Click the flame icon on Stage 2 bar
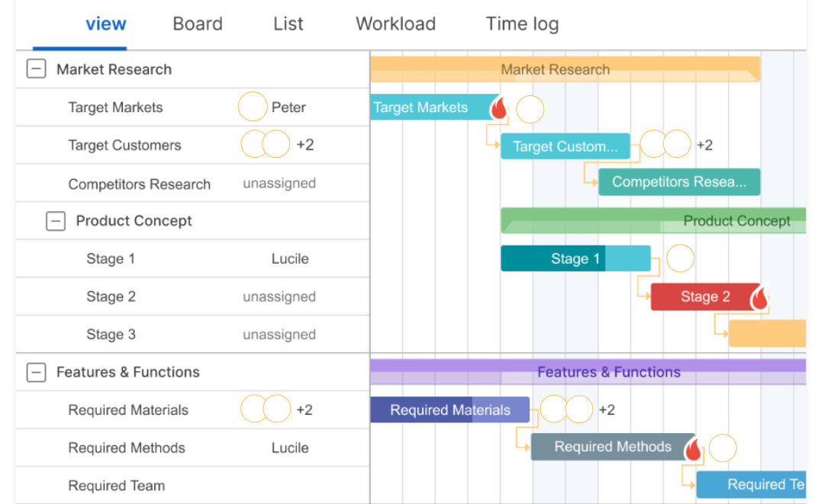 (759, 297)
